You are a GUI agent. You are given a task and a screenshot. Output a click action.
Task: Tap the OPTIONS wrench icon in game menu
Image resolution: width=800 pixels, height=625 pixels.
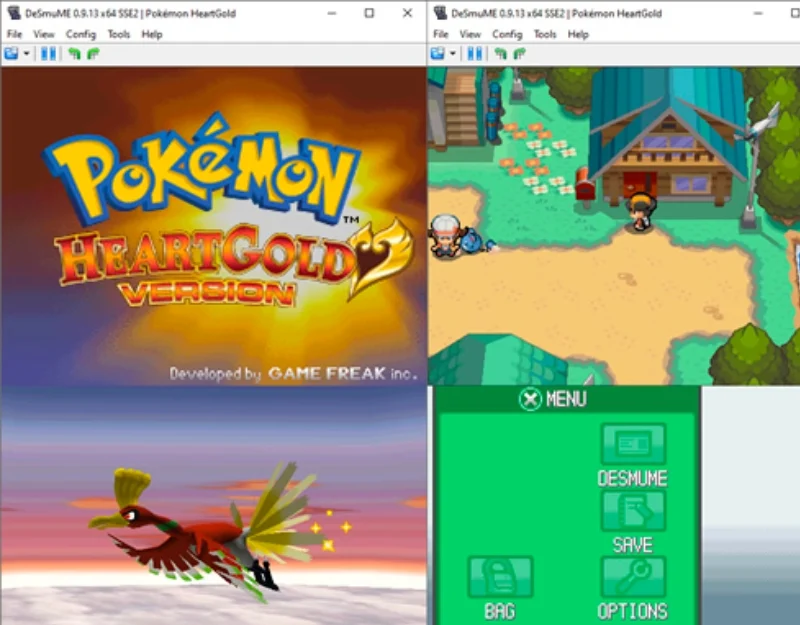(633, 577)
